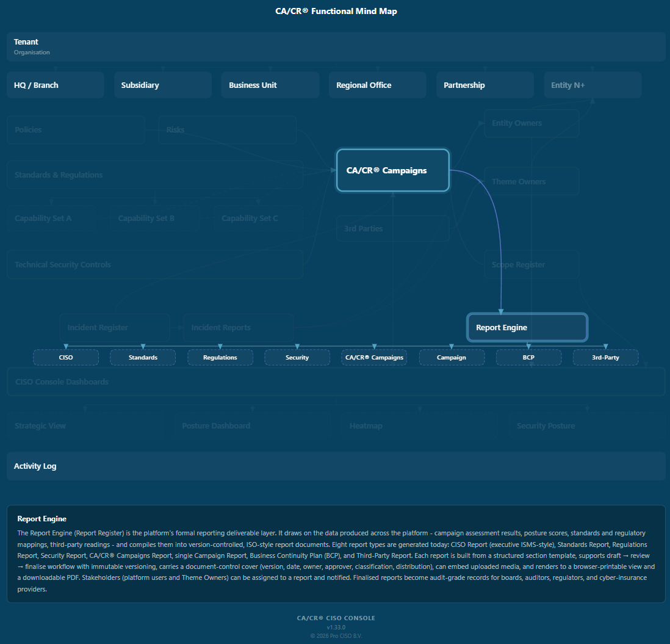
Task: Click the Posture Dashboard node
Action: pos(253,426)
